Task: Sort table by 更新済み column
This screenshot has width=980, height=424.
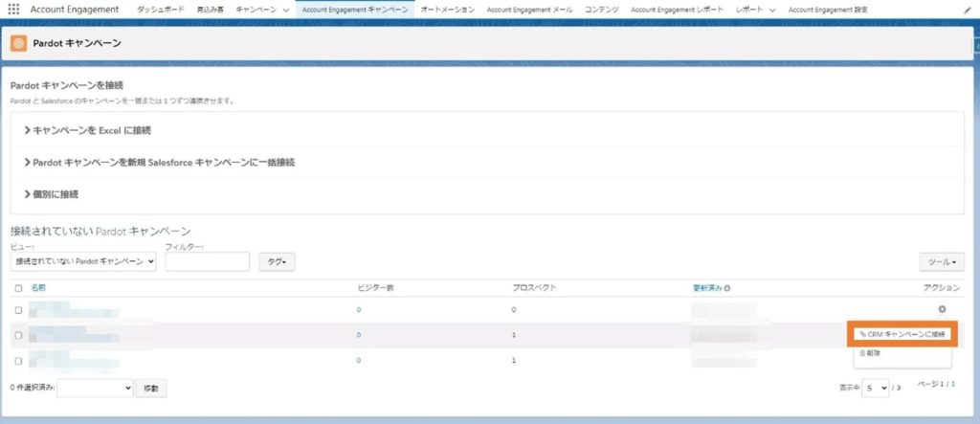Action: 707,288
